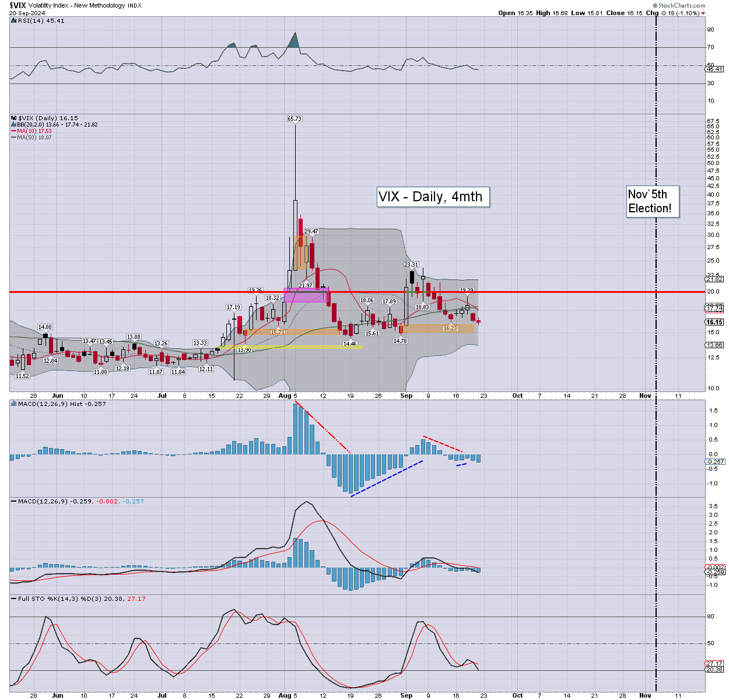The width and height of the screenshot is (729, 700).
Task: Click the red MA(10) line marker
Action: pyautogui.click(x=14, y=131)
